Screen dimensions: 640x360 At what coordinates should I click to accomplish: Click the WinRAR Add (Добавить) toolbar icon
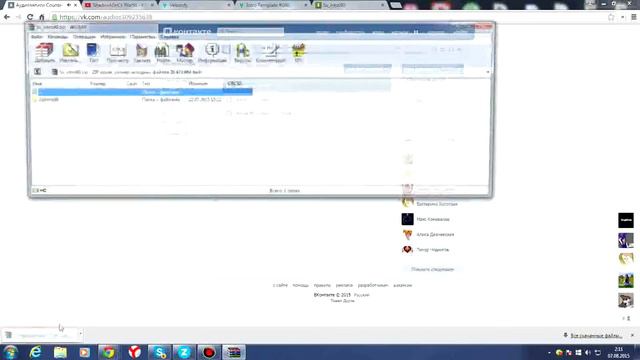point(44,53)
